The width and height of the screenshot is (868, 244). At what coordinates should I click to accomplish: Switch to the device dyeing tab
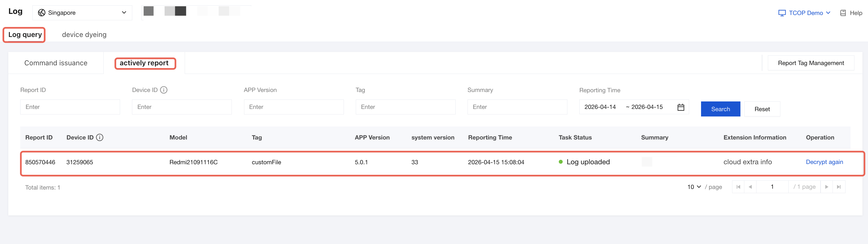(84, 34)
